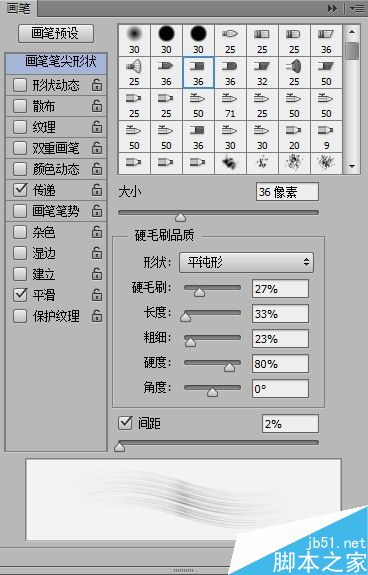Click the 粗细 field showing 23%
Viewport: 368px width, 575px height.
280,339
